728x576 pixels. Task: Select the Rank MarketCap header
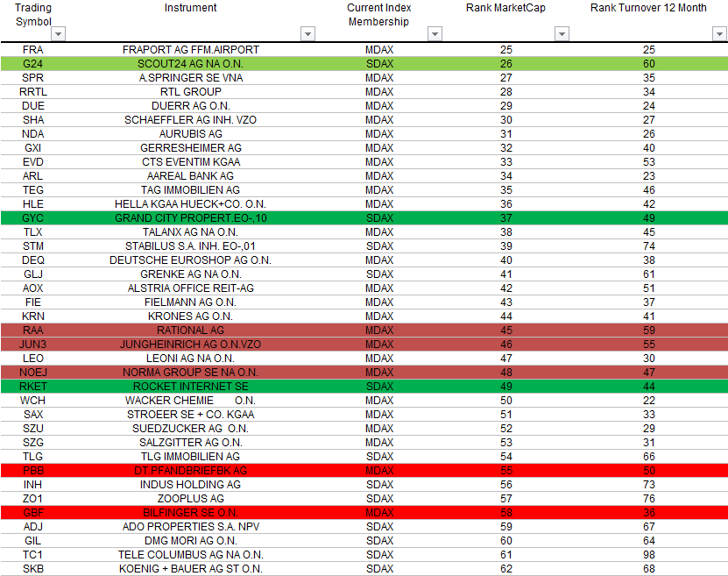tap(505, 8)
